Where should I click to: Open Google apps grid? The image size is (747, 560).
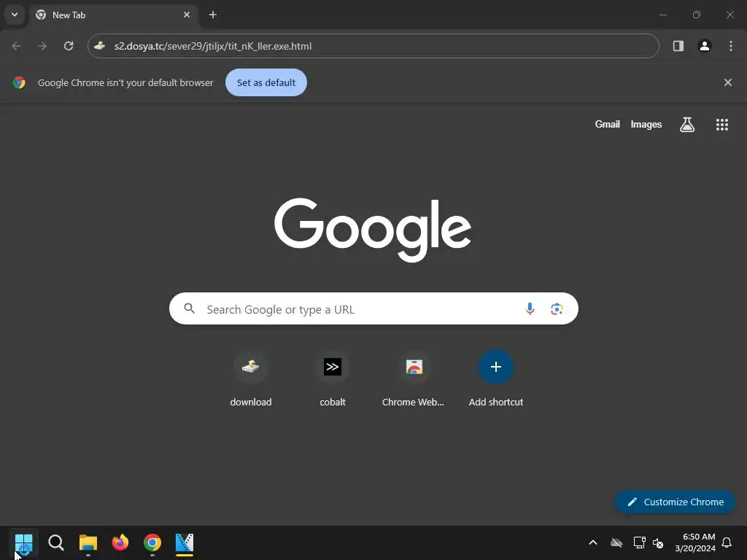[722, 125]
